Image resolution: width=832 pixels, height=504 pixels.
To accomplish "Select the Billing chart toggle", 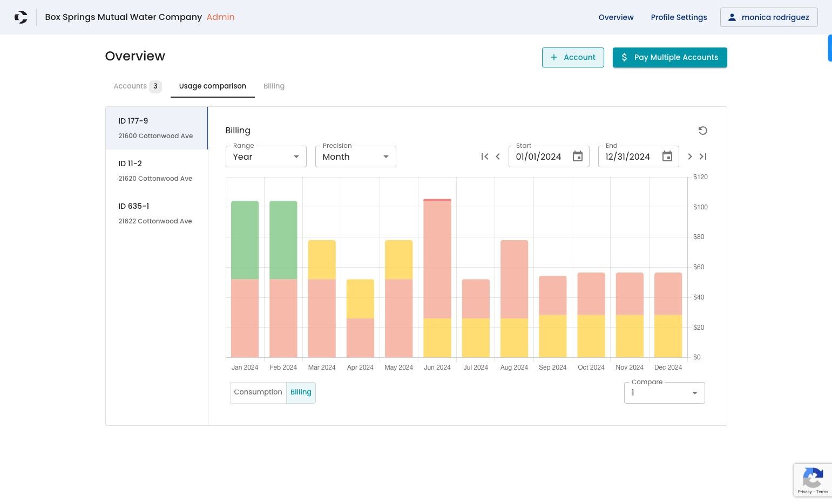I will (x=301, y=392).
